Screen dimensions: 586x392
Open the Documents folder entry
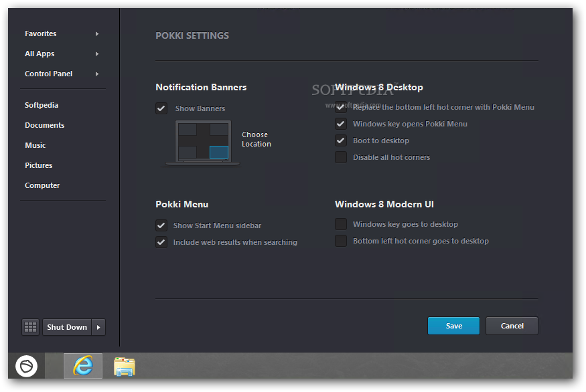[44, 126]
